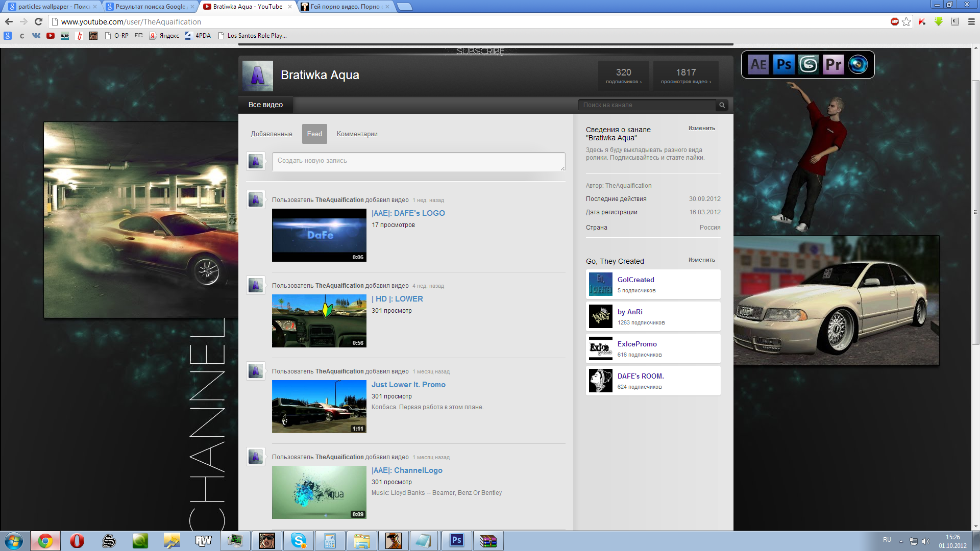This screenshot has height=551, width=980.
Task: Play the DaFe logo video thumbnail
Action: point(319,235)
